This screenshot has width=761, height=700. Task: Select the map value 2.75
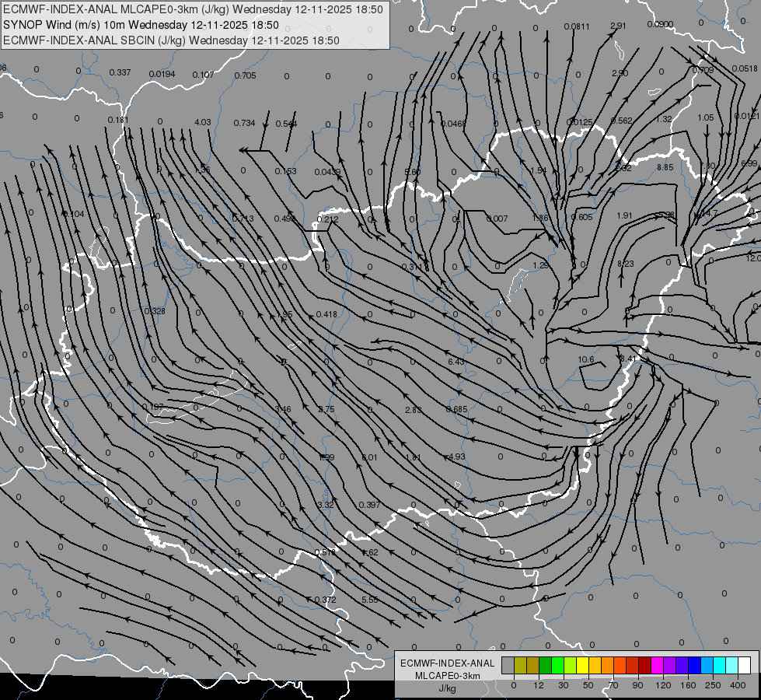tap(326, 410)
